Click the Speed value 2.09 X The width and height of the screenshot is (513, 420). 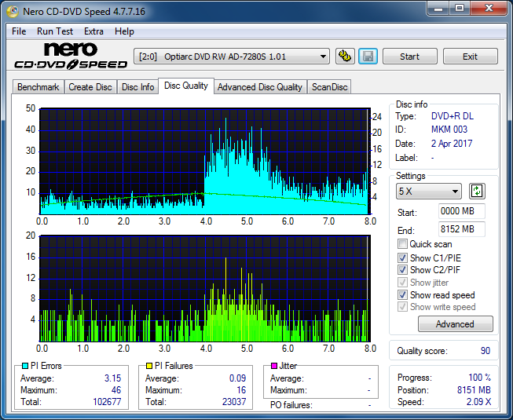point(478,402)
